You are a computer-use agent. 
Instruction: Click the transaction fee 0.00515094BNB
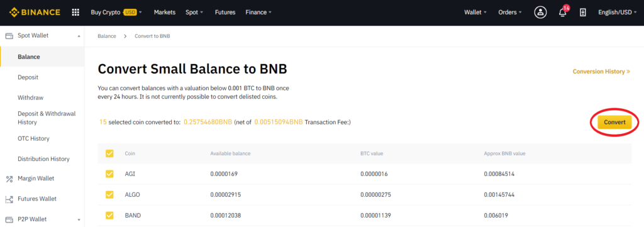(279, 123)
